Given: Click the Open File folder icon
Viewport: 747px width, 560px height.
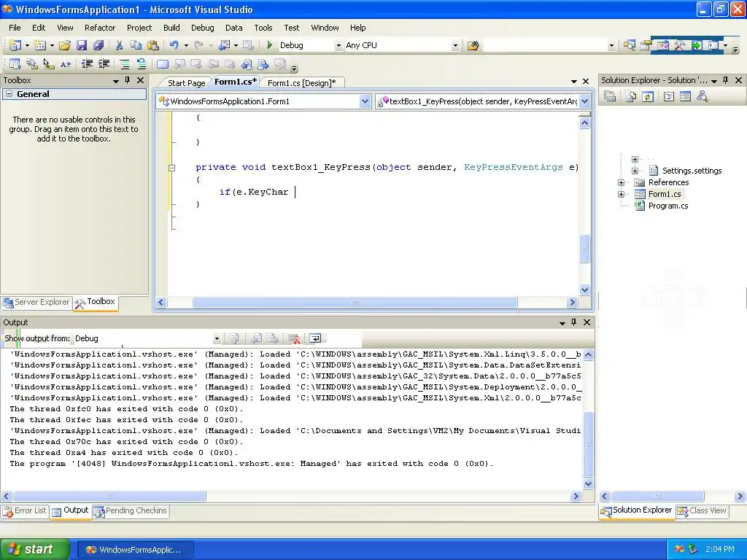Looking at the screenshot, I should [x=65, y=45].
